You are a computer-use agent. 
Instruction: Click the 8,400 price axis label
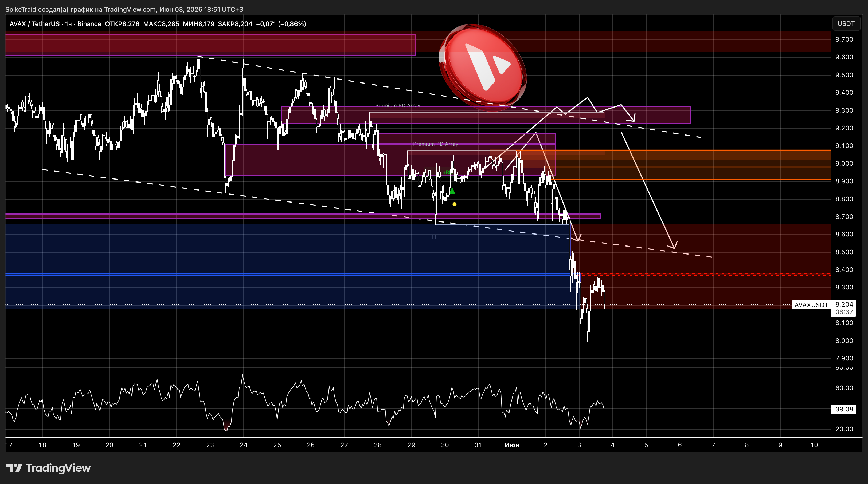[x=844, y=269]
